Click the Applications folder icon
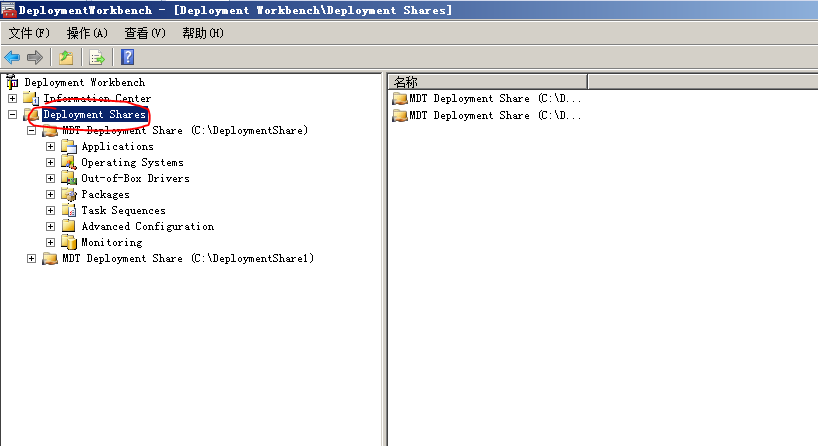The width and height of the screenshot is (818, 446). (x=69, y=147)
